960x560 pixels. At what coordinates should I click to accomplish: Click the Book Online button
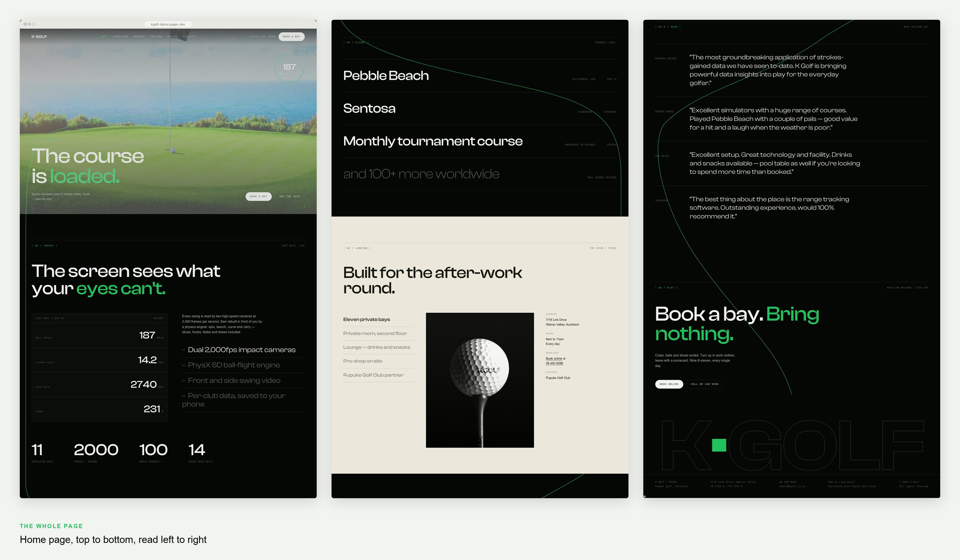coord(669,384)
